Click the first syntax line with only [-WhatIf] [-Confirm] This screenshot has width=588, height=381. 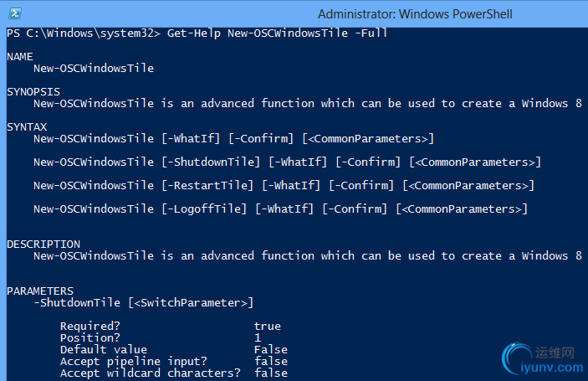click(233, 138)
